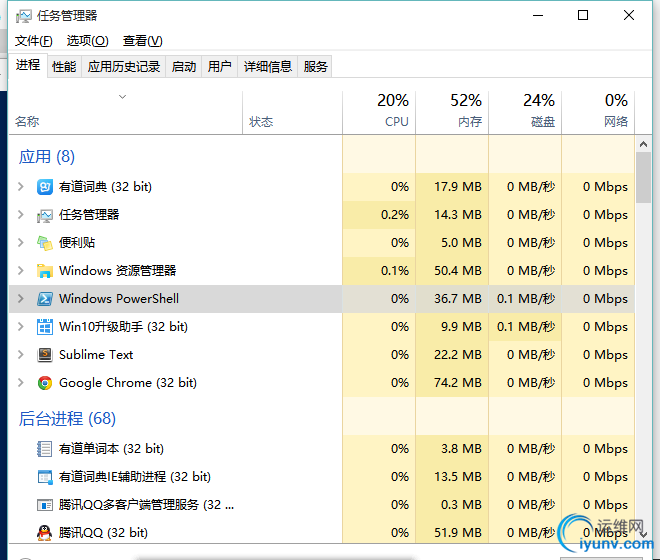Expand the 便利贴 process group
660x560 pixels.
point(21,243)
